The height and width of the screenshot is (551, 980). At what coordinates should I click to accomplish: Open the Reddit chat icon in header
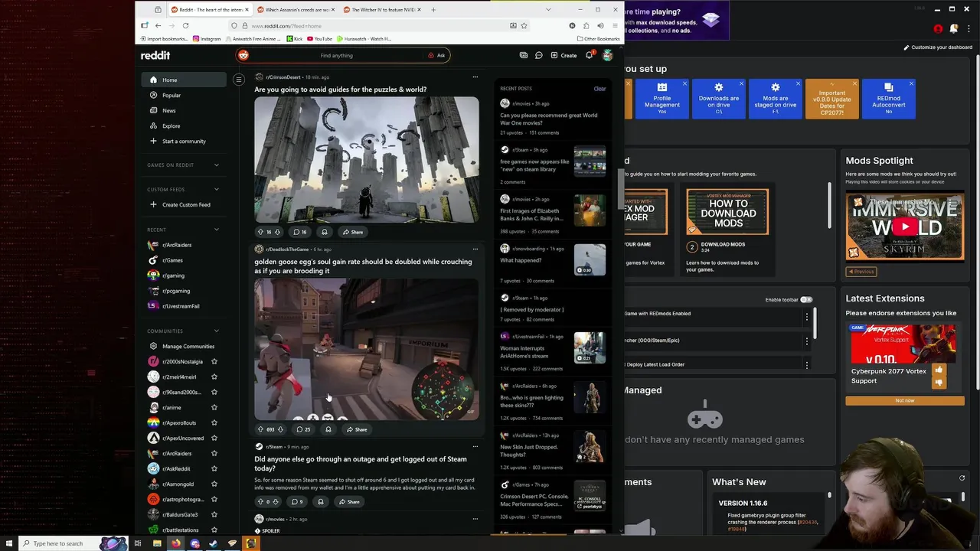click(539, 55)
